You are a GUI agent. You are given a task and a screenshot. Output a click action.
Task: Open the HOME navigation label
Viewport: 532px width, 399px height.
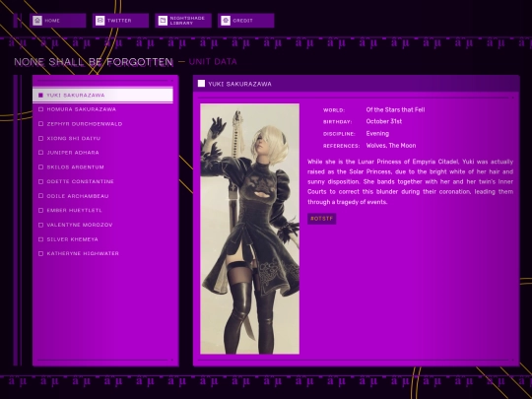coord(52,21)
